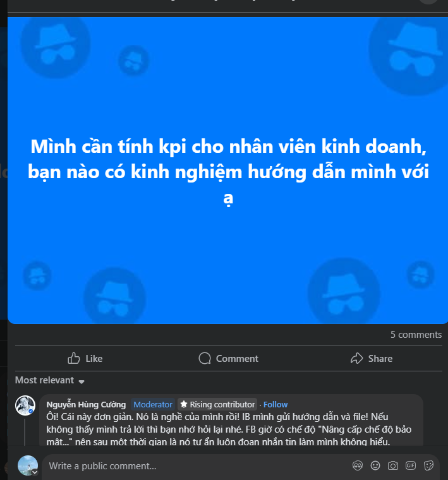
Task: Follow Nguyễn Hùng Cường
Action: coord(275,404)
